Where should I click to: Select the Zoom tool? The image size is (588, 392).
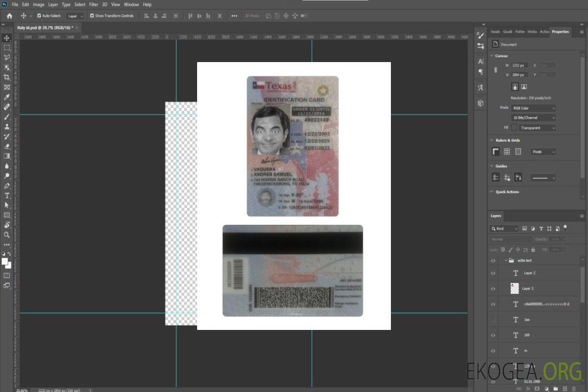[7, 235]
